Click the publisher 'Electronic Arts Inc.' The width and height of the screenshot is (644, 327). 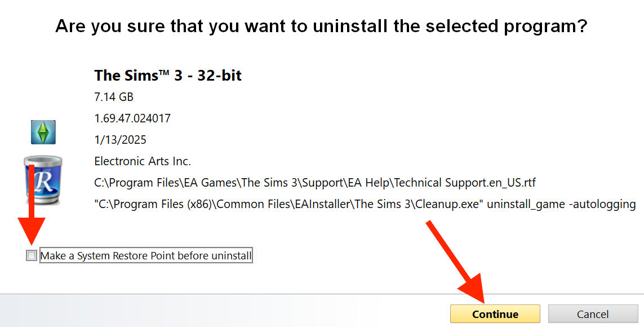click(143, 161)
